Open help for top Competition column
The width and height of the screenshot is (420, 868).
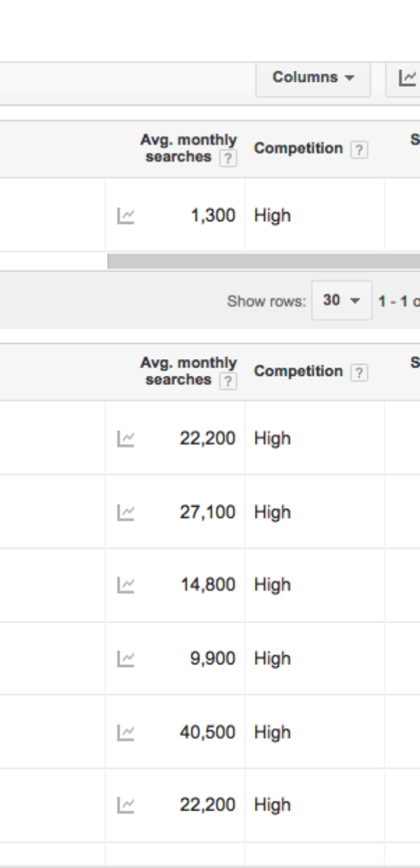tap(358, 149)
